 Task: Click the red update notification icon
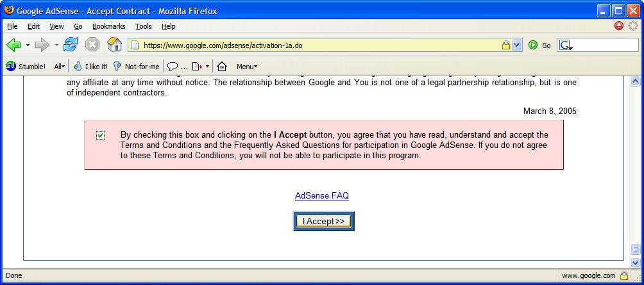(x=619, y=26)
